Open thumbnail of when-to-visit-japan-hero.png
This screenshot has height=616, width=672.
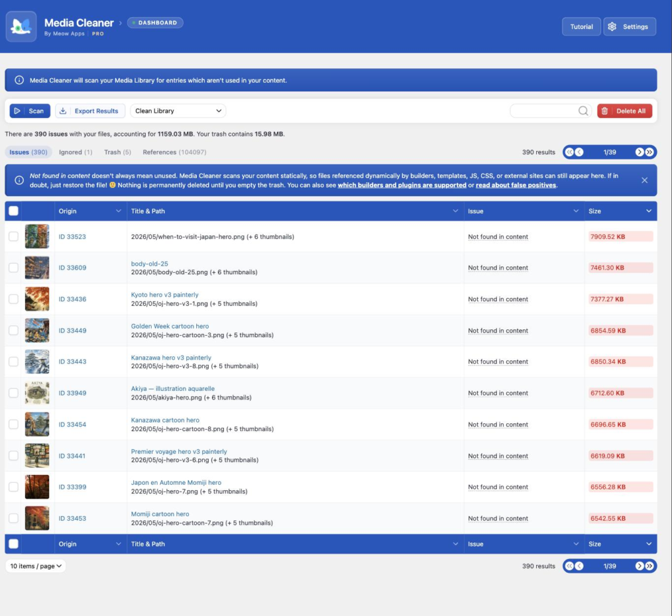37,236
